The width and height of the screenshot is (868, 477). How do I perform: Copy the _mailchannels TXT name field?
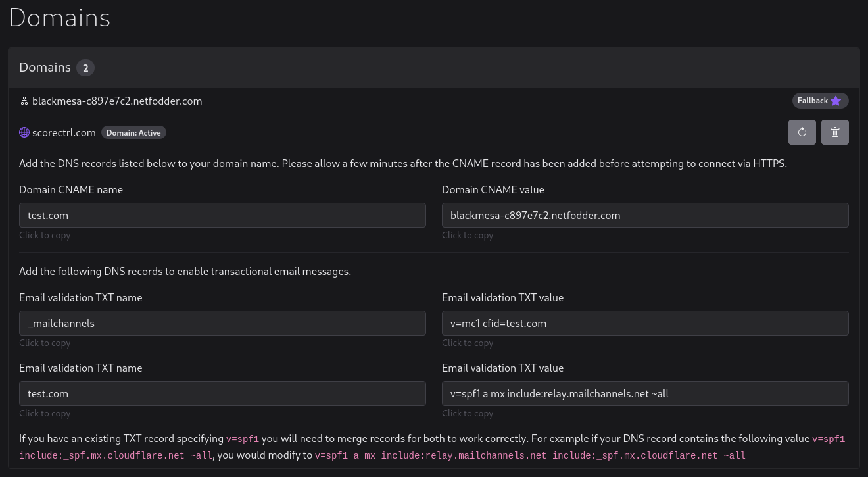222,323
